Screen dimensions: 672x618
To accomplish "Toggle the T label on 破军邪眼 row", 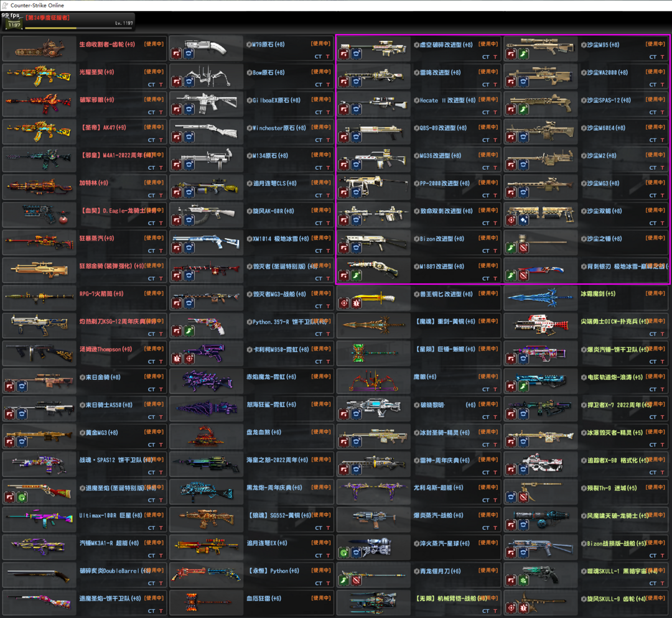I will 161,112.
